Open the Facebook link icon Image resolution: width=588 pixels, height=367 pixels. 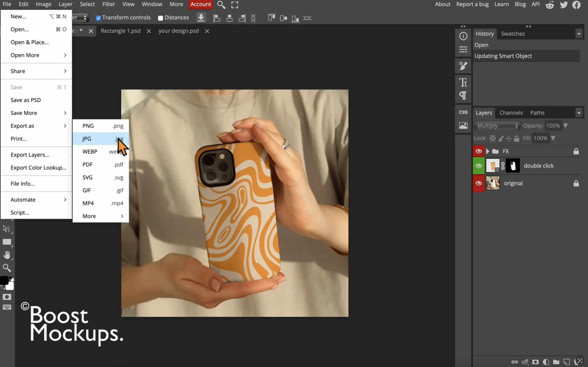tap(576, 5)
